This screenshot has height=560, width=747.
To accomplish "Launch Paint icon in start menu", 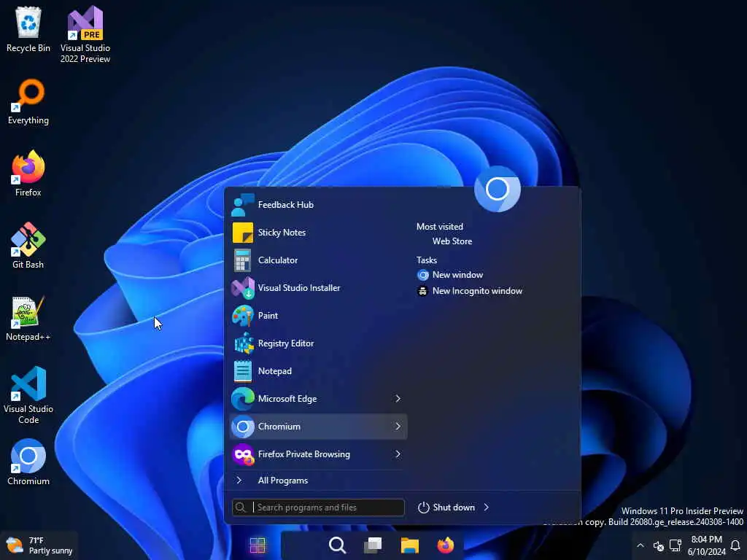I will [x=242, y=315].
